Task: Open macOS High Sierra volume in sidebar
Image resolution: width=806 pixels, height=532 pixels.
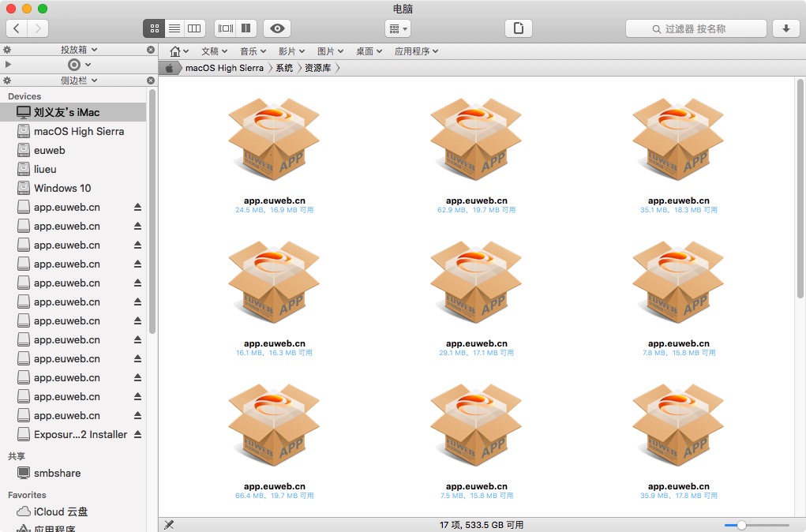Action: point(73,131)
